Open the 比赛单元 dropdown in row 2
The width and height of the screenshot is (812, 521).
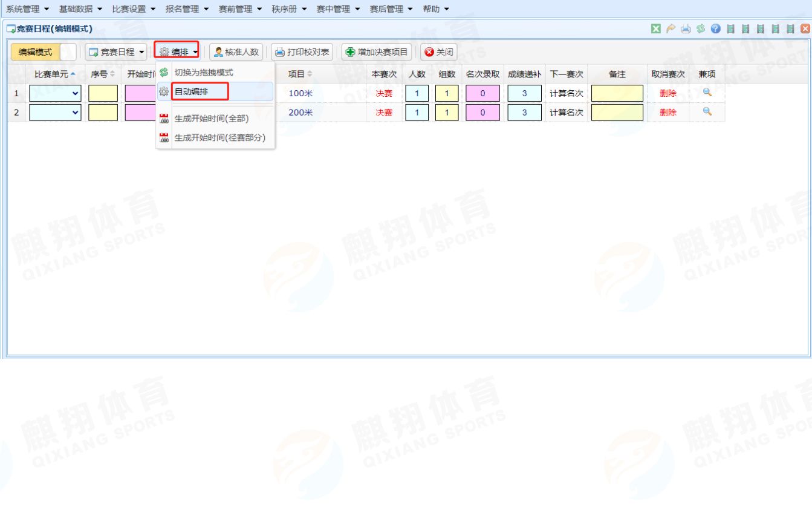point(55,113)
